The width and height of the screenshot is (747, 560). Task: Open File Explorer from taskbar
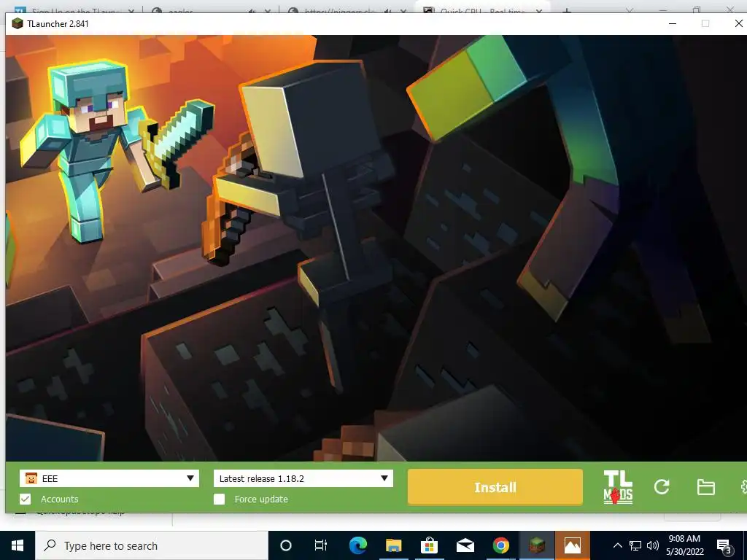tap(393, 545)
